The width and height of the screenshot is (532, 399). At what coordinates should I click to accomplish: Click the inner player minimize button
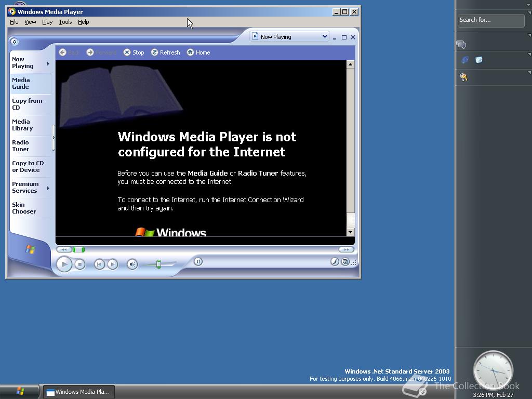[335, 37]
